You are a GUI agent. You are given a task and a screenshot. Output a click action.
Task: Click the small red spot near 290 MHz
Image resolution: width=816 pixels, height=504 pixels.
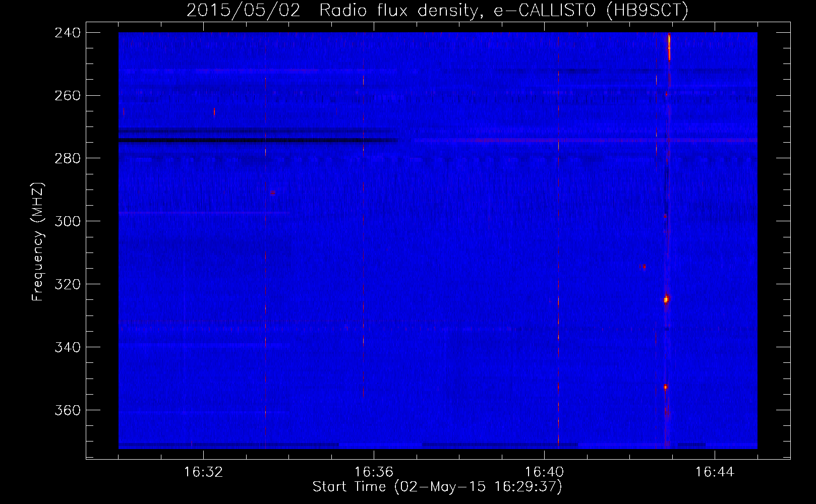(272, 193)
